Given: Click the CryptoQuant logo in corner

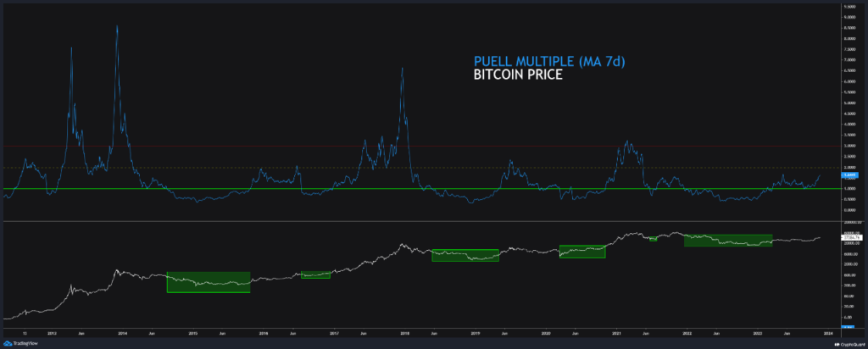Looking at the screenshot, I should pyautogui.click(x=849, y=344).
